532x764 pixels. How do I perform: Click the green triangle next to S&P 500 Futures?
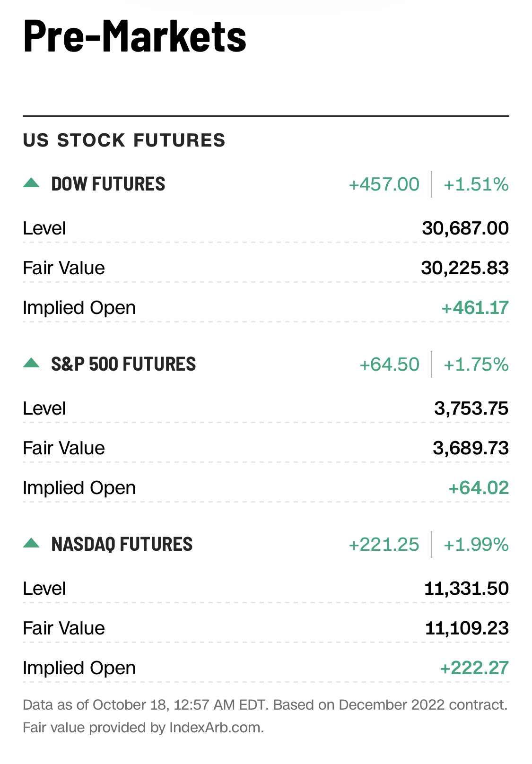(31, 363)
